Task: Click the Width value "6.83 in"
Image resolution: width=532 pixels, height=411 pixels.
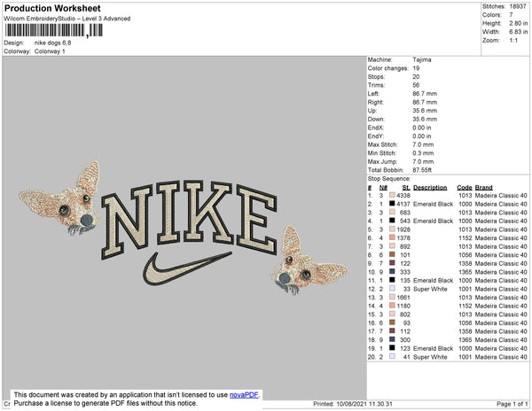Action: (518, 32)
